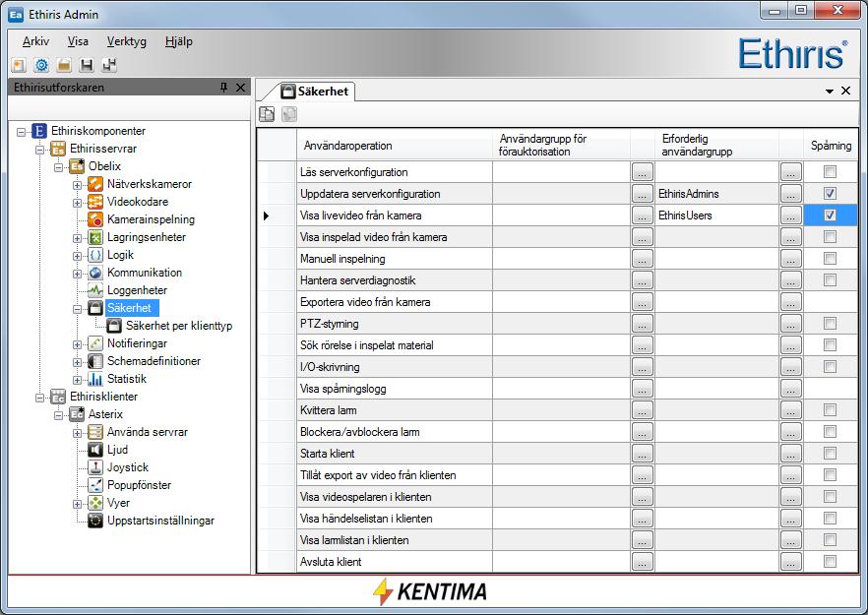Click the Ljud speaker icon
This screenshot has width=868, height=615.
point(95,450)
